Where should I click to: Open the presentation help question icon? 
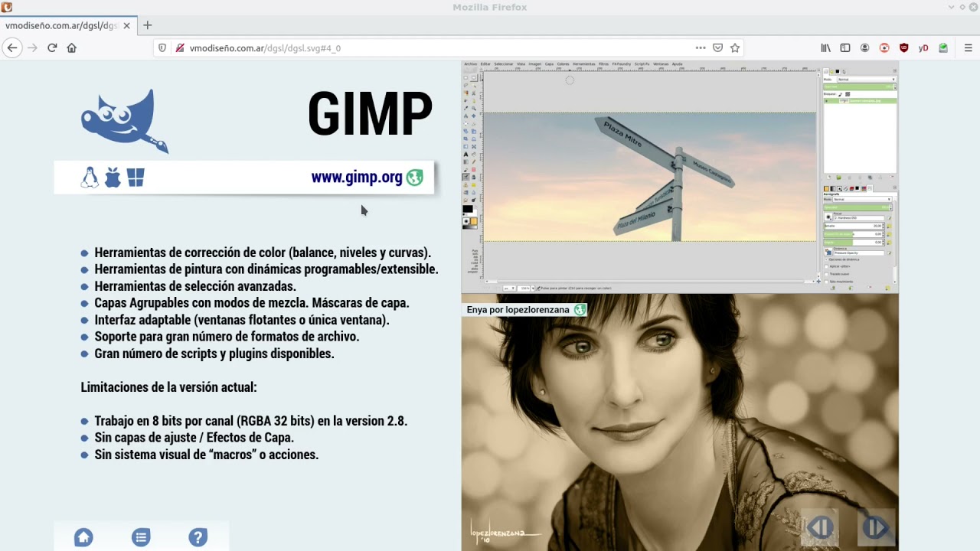[198, 537]
